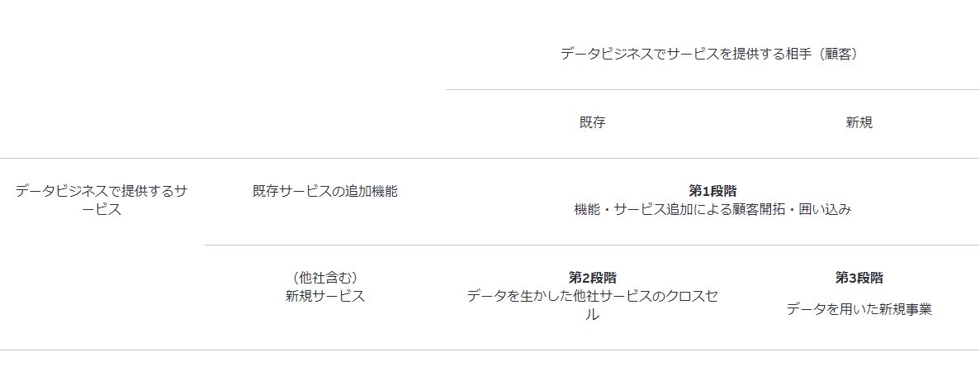Click the divider between 既存サービスの追加機能 and 新規サービス rows
Image resolution: width=980 pixels, height=367 pixels.
(592, 245)
